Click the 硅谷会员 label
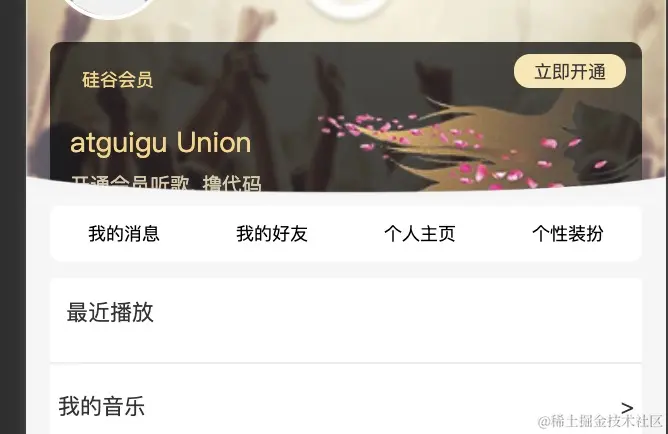668x434 pixels. [118, 80]
